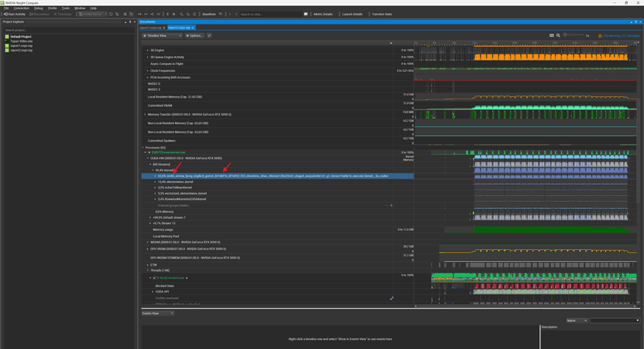Click the keyboard shortcuts icon above timeline
The width and height of the screenshot is (644, 349).
pos(552,36)
